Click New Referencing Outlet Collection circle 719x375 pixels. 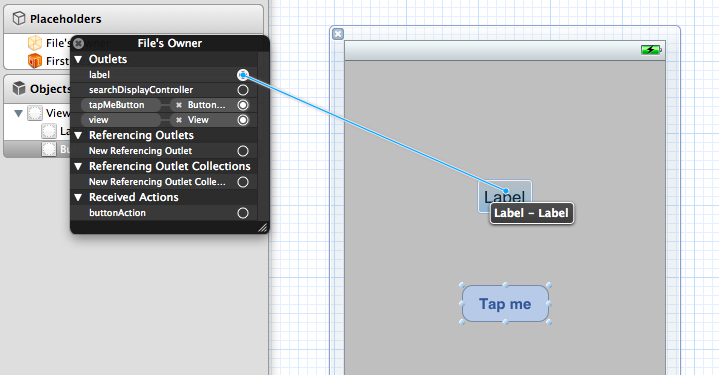pyautogui.click(x=243, y=182)
